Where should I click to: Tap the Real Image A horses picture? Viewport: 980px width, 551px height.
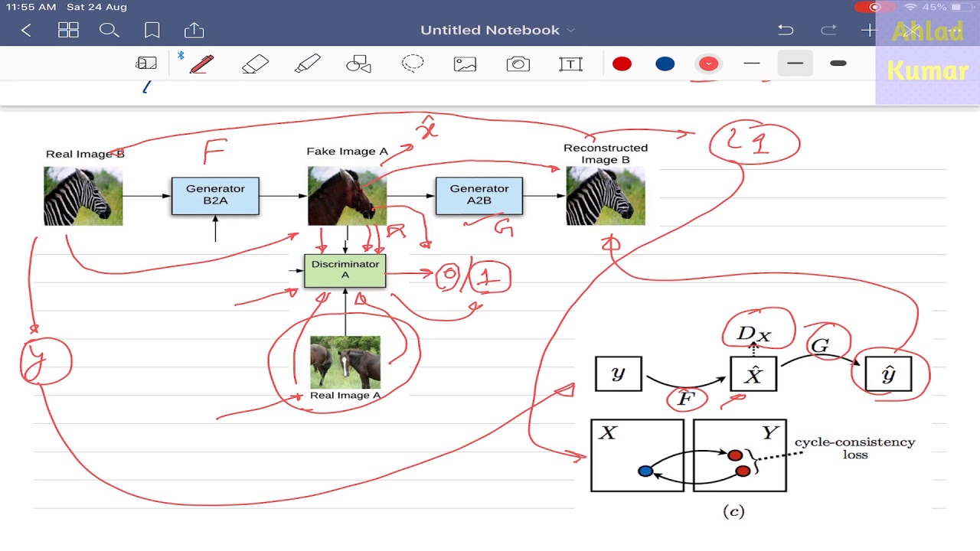[345, 362]
